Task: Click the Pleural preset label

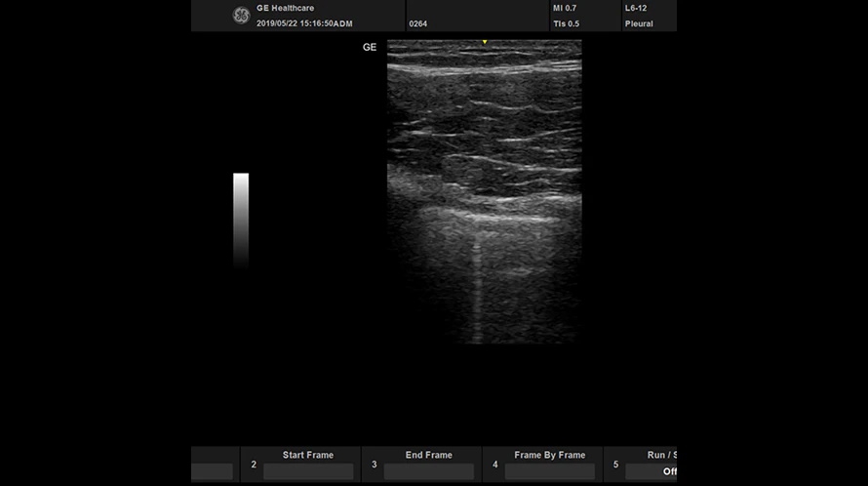Action: pyautogui.click(x=639, y=23)
